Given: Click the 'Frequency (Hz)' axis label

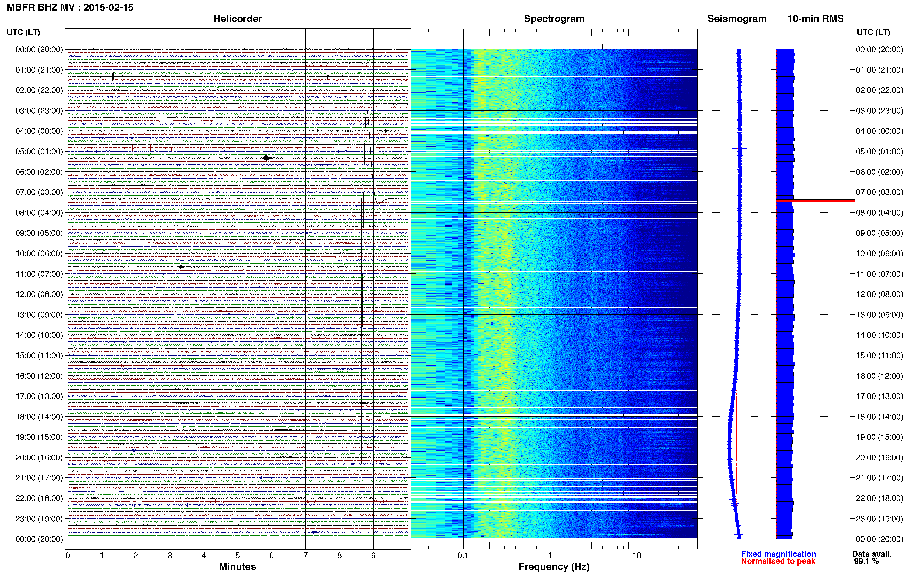Looking at the screenshot, I should coord(554,567).
